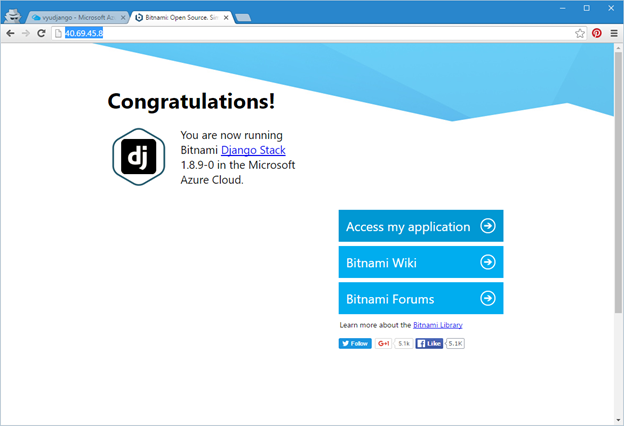Click the scrollbar down arrow
624x426 pixels.
pos(618,420)
